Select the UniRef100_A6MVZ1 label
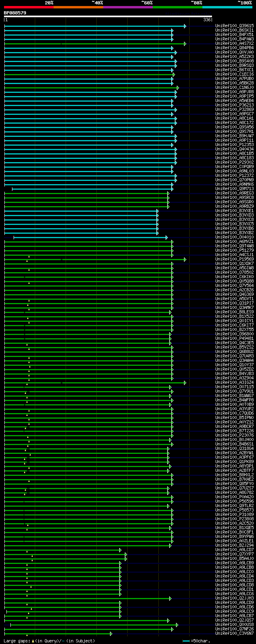The height and width of the screenshot is (644, 256). (x=234, y=241)
